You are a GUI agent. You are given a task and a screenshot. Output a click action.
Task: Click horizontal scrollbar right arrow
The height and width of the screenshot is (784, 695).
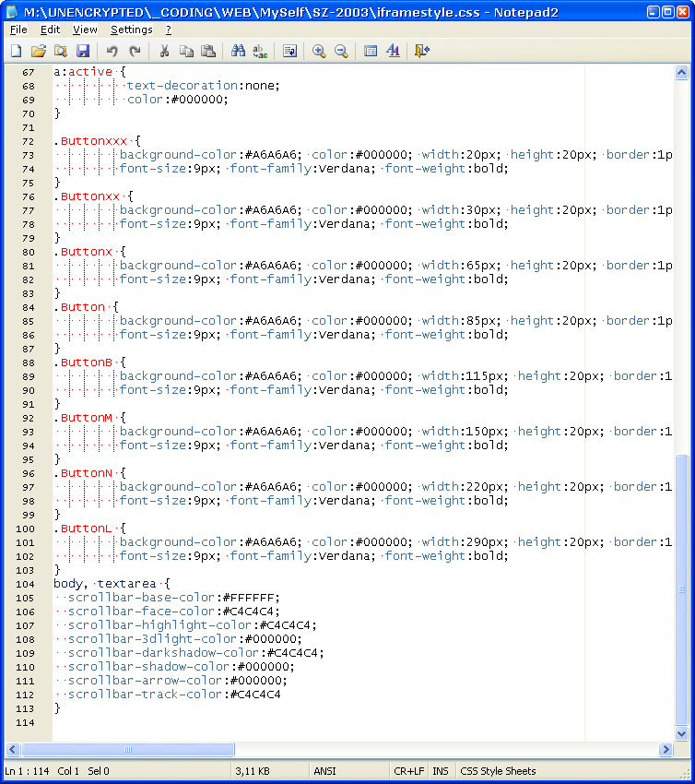(x=666, y=749)
